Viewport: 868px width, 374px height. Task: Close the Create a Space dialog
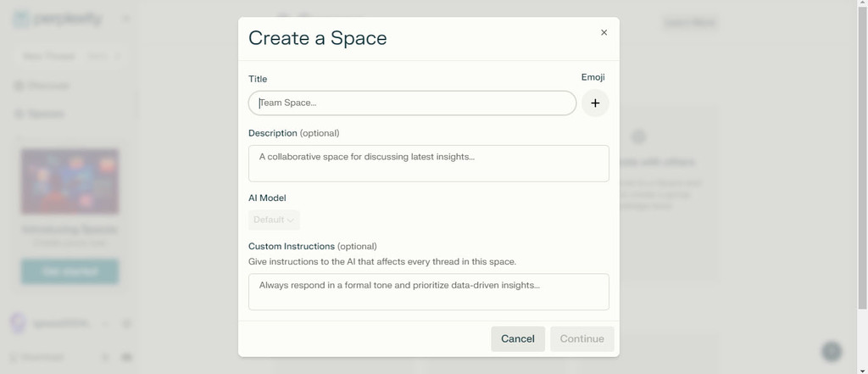604,33
